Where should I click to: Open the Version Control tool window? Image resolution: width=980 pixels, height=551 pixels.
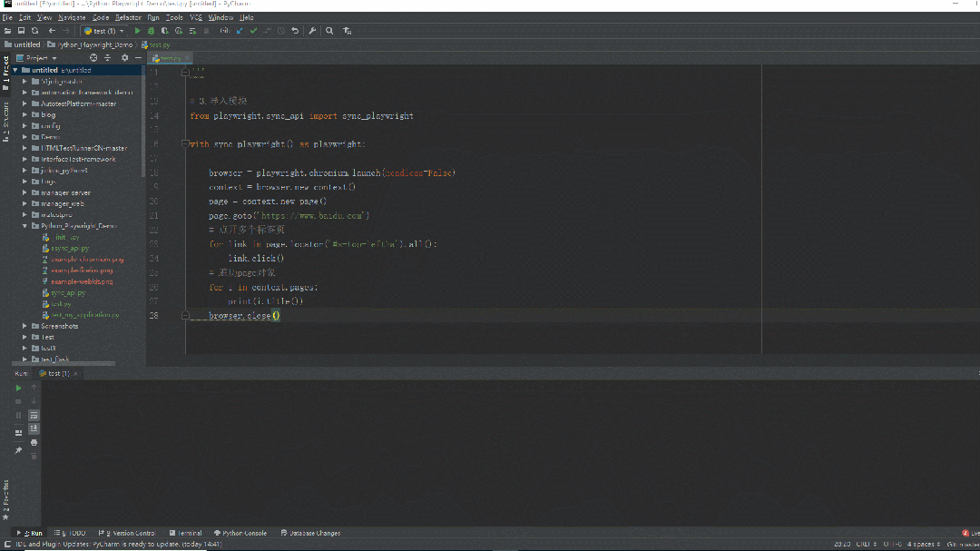point(127,533)
